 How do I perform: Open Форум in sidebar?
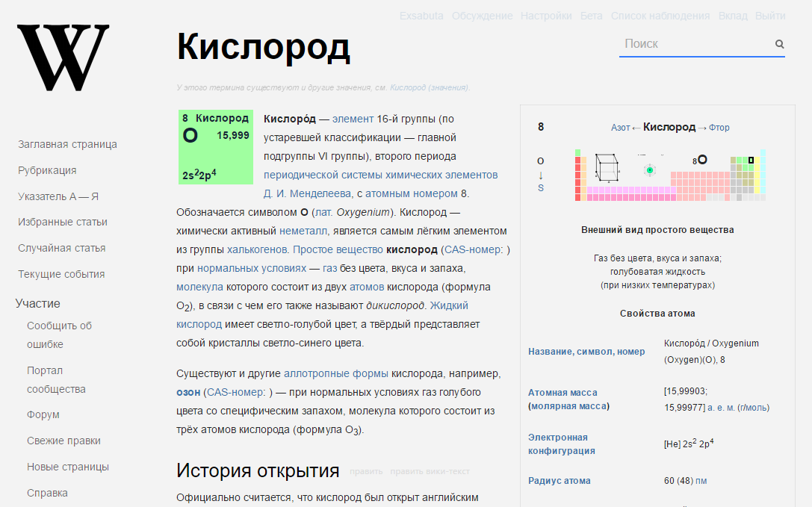43,415
